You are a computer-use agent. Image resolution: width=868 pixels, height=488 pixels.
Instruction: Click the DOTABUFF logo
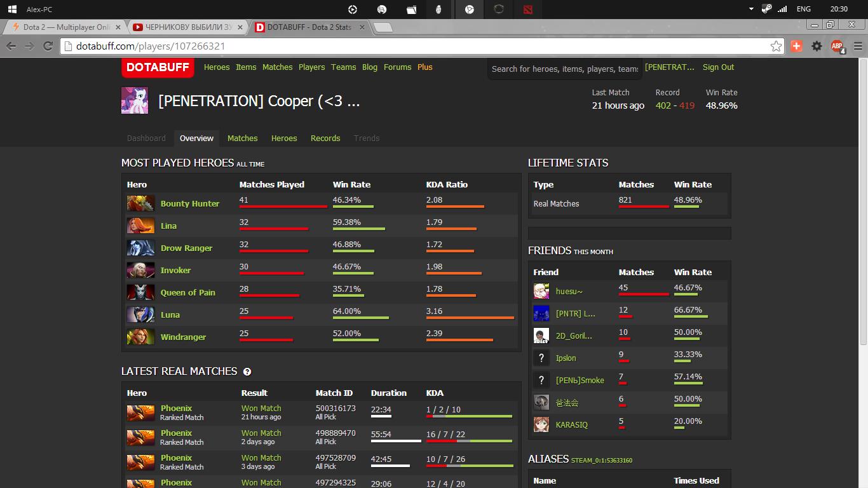click(158, 67)
